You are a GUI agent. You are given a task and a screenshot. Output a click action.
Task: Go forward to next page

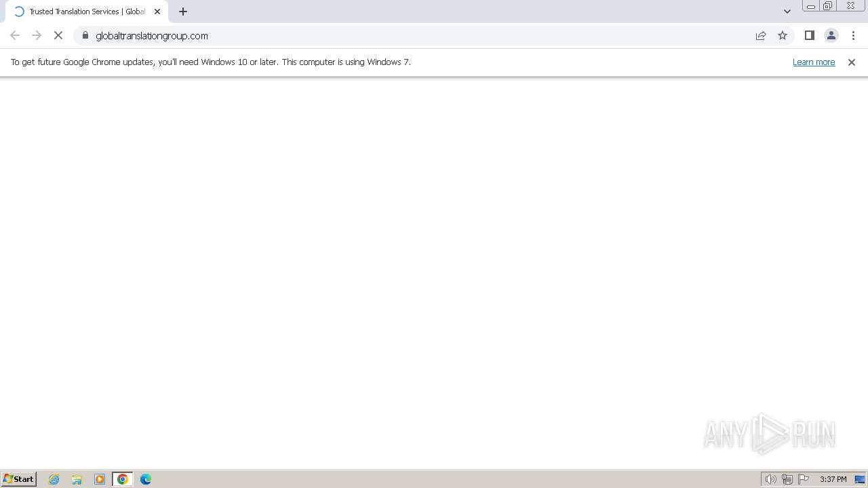[x=37, y=35]
